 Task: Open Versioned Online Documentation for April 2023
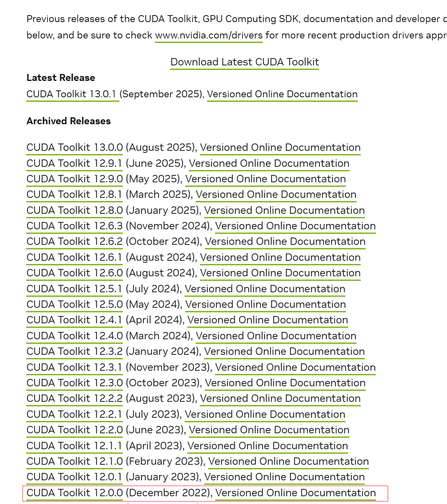click(267, 446)
